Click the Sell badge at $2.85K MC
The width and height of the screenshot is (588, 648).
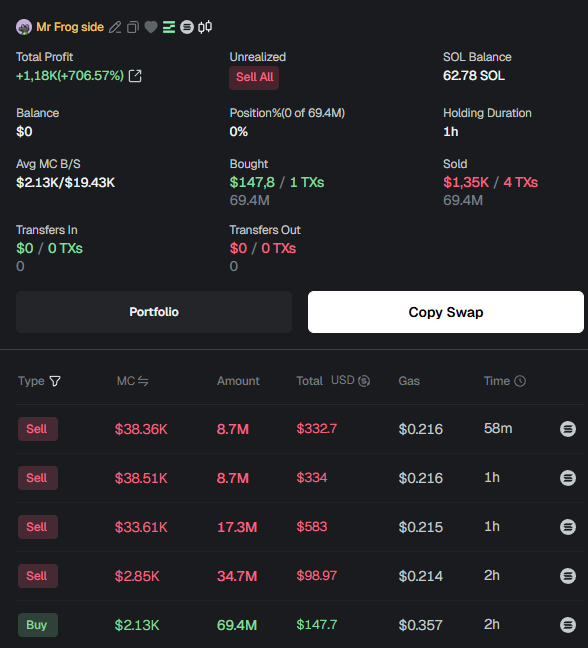click(38, 576)
